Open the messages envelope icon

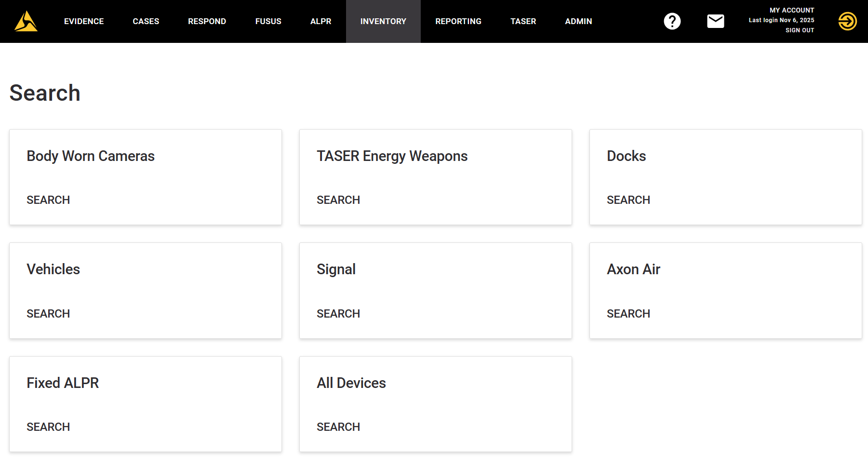pyautogui.click(x=715, y=21)
